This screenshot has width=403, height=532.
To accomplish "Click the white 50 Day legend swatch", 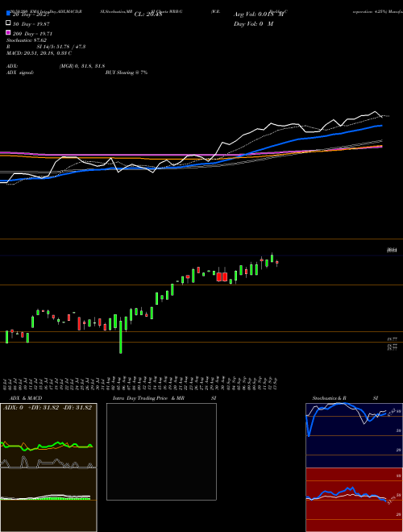I will [x=8, y=23].
